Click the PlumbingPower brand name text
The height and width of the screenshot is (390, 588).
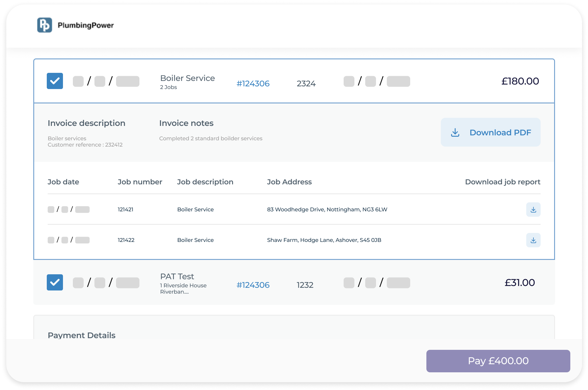pos(86,25)
